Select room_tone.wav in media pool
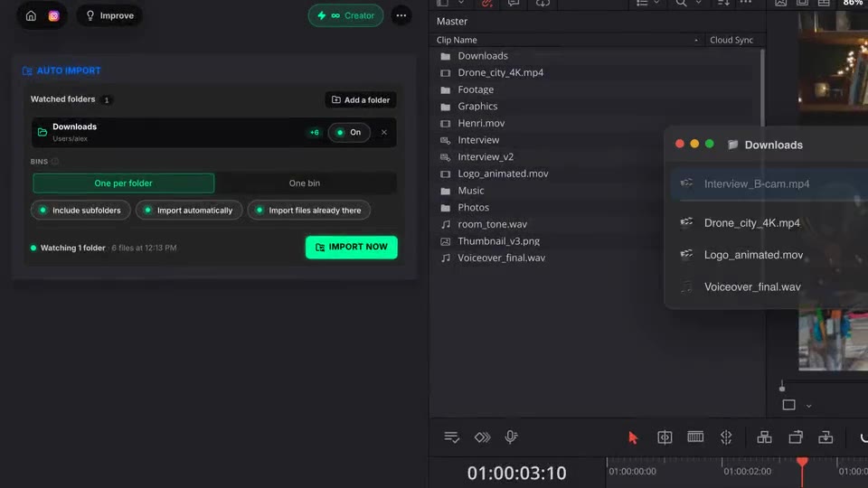The height and width of the screenshot is (488, 868). click(x=492, y=224)
